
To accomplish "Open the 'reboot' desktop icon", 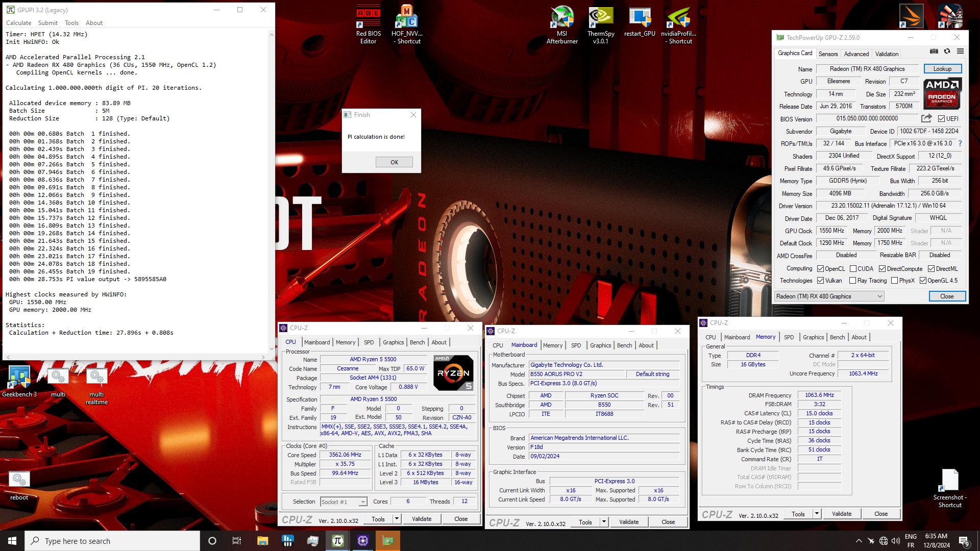I will (19, 485).
